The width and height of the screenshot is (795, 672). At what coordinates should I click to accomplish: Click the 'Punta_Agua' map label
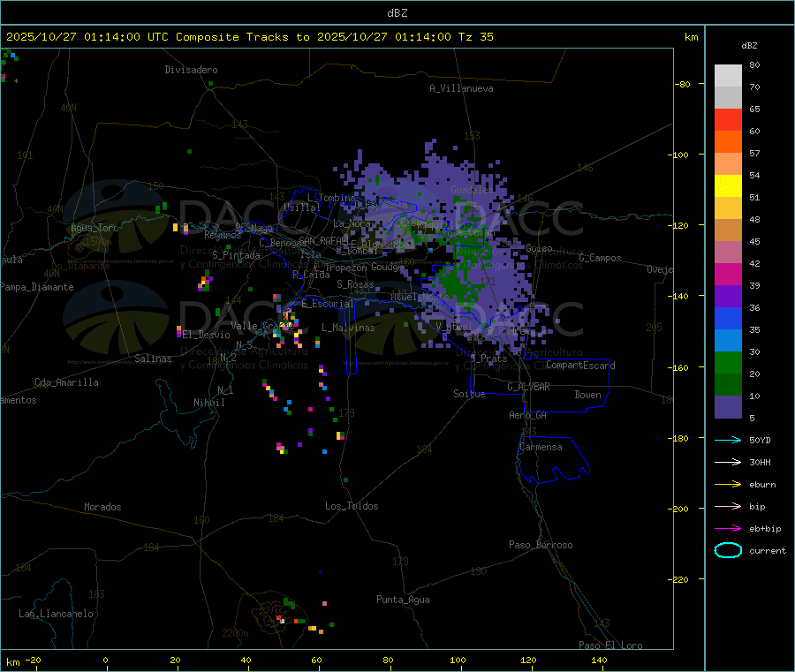[403, 600]
